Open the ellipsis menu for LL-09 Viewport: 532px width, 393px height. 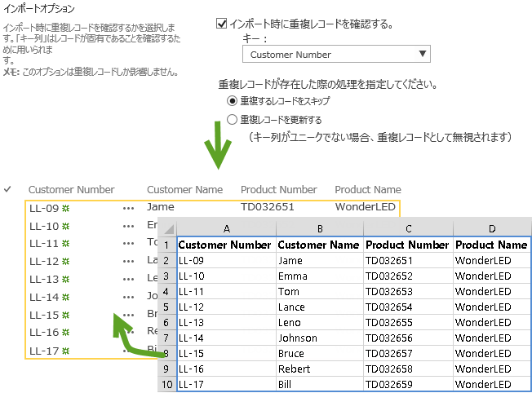pos(128,209)
